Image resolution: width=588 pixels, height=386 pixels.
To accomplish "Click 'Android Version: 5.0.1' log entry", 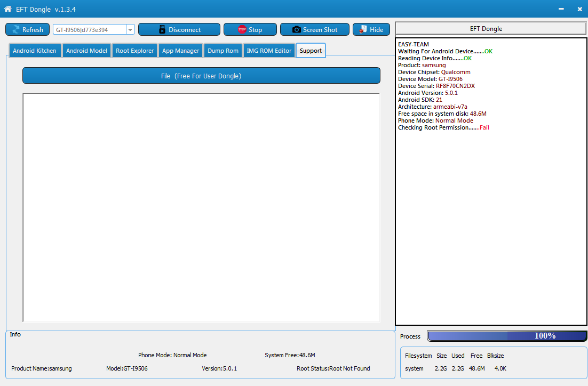I will coord(428,93).
